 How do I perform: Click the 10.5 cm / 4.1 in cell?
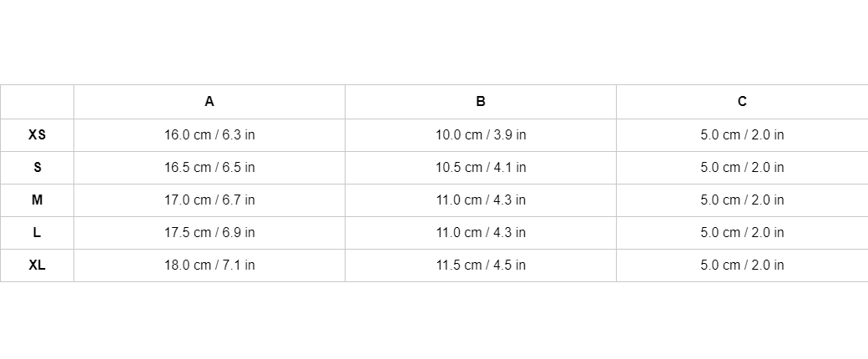point(481,167)
